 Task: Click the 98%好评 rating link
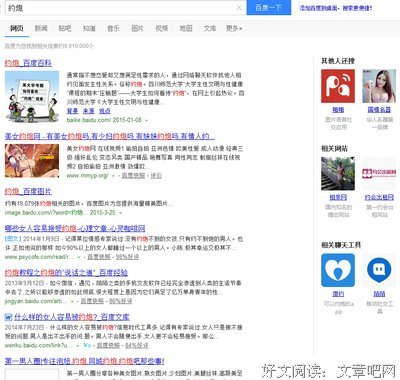coord(127,257)
